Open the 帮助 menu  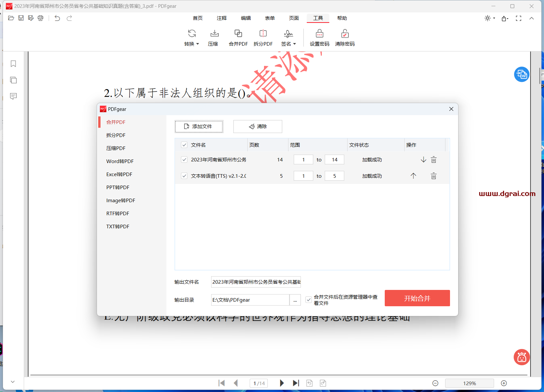tap(342, 18)
